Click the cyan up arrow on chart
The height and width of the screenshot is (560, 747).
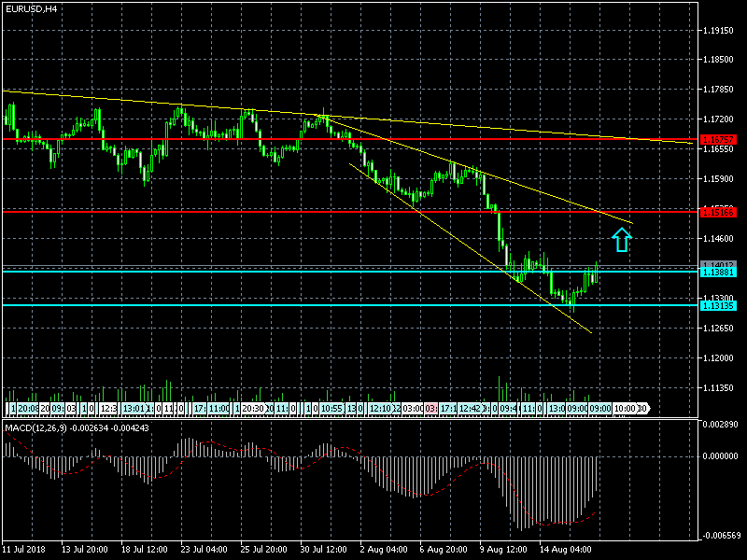tap(622, 240)
